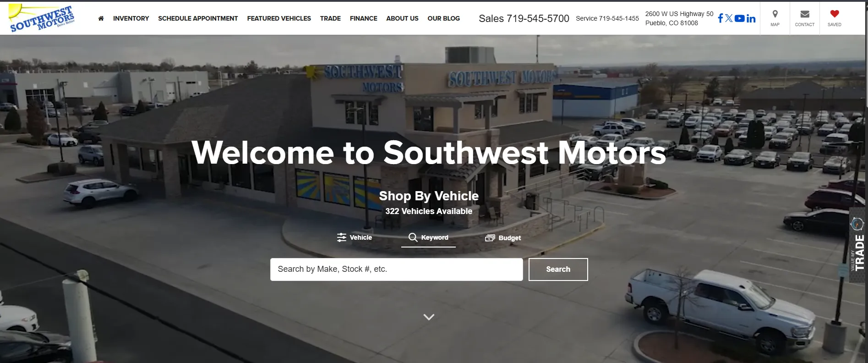This screenshot has width=868, height=363.
Task: Open the LinkedIn social icon
Action: (x=751, y=18)
